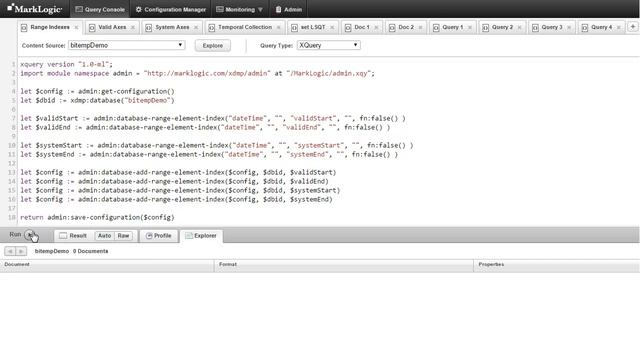Switch to the Doc 2 tab
Screen dimensions: 640x360
(406, 27)
